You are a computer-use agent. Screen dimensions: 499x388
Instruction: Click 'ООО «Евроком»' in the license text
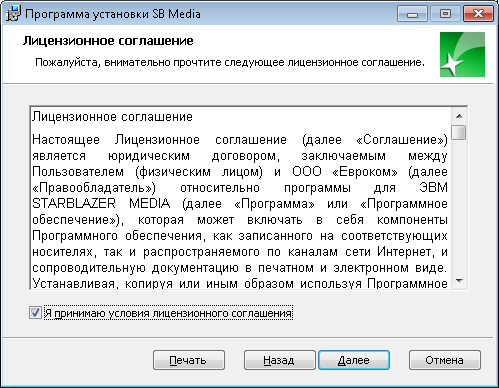click(345, 172)
